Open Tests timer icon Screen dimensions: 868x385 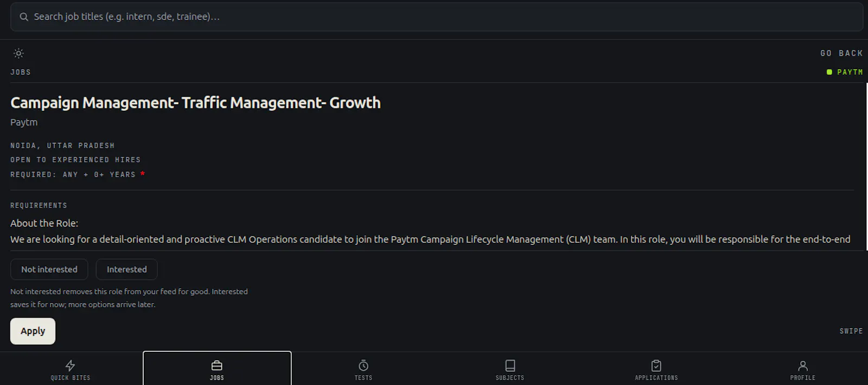[363, 365]
